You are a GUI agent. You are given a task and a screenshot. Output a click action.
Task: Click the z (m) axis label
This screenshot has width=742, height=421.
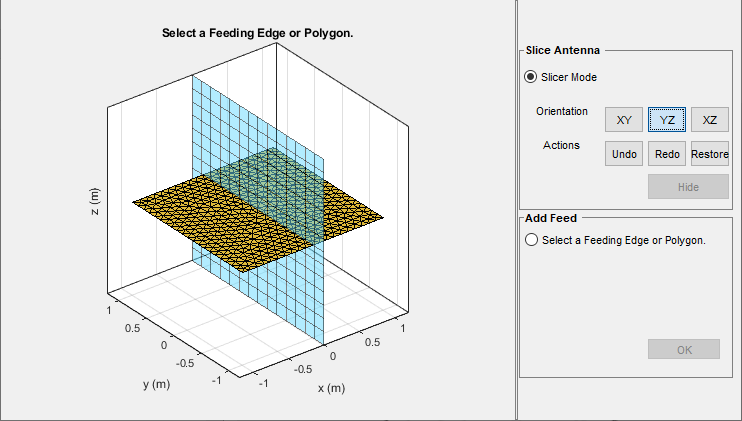pyautogui.click(x=94, y=203)
